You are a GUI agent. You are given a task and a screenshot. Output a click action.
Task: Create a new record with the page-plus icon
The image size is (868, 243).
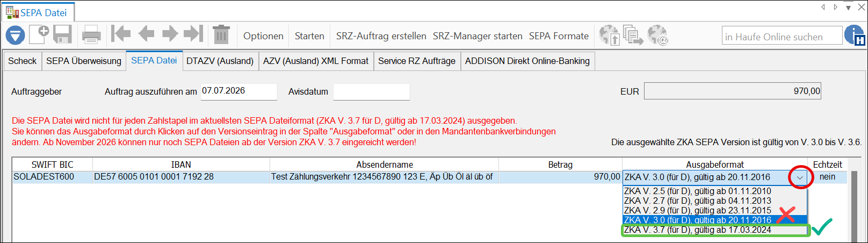tap(39, 34)
